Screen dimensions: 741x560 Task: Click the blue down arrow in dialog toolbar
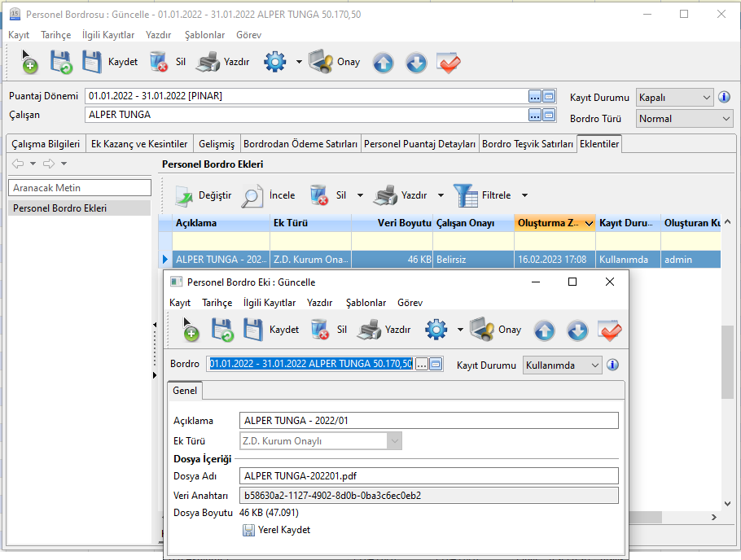(x=577, y=330)
